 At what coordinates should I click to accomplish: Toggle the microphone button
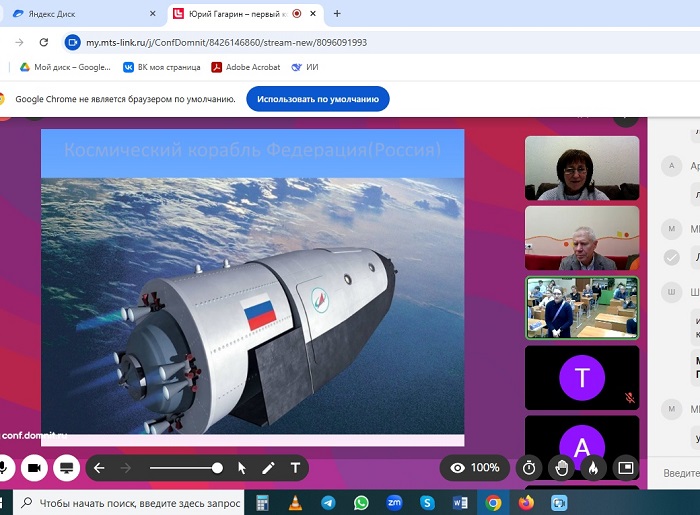click(x=4, y=467)
